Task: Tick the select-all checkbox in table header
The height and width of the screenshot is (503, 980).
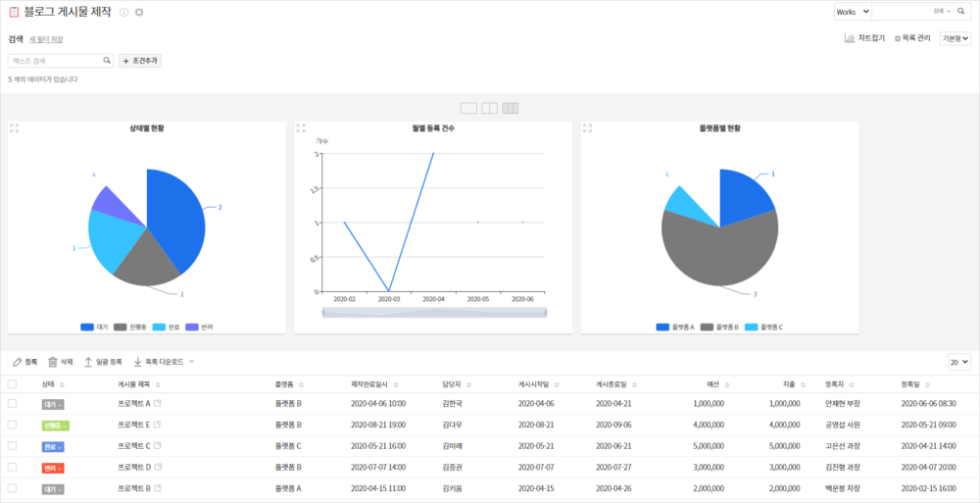Action: point(12,384)
